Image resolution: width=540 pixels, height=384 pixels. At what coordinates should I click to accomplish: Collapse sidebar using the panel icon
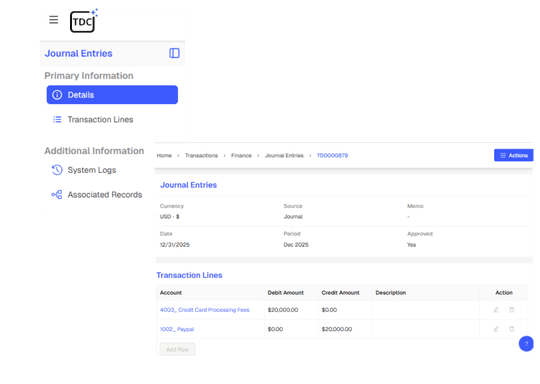tap(174, 53)
